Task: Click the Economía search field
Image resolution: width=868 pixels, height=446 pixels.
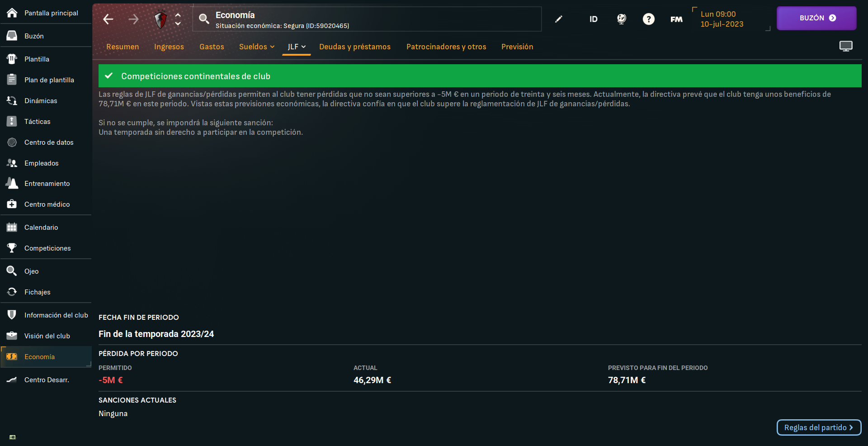Action: point(366,19)
